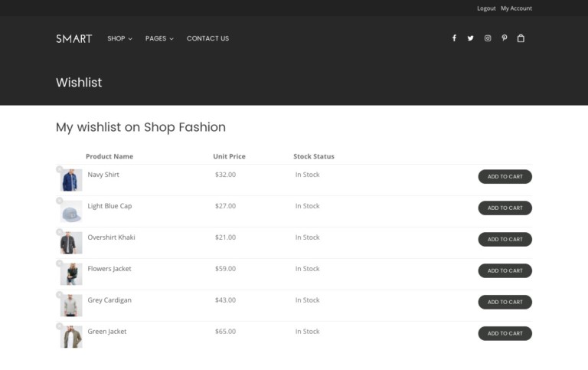Viewport: 588px width, 370px height.
Task: View the Green Jacket product image
Action: click(71, 337)
